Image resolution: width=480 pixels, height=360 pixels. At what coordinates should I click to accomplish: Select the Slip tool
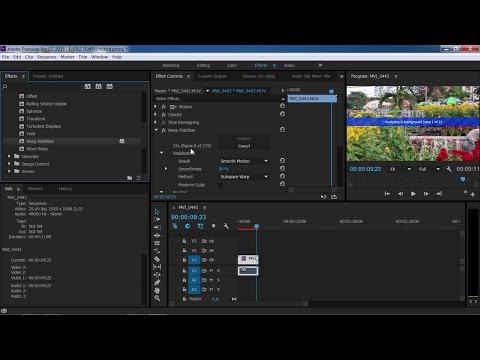coord(157,267)
